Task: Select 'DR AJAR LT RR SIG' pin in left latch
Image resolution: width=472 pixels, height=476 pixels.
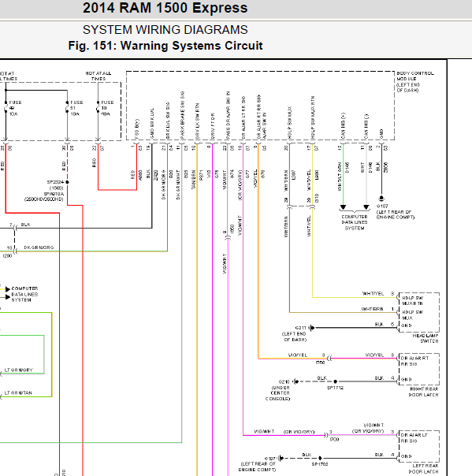Action: coord(414,437)
